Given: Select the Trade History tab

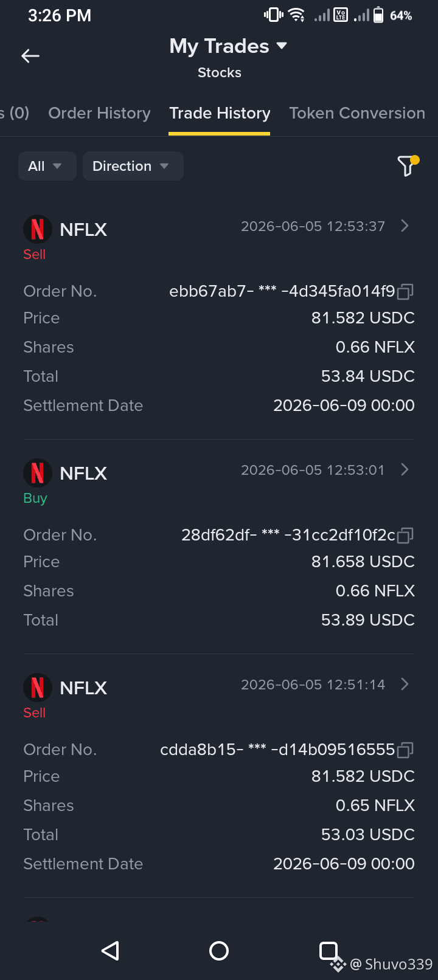Looking at the screenshot, I should (220, 113).
